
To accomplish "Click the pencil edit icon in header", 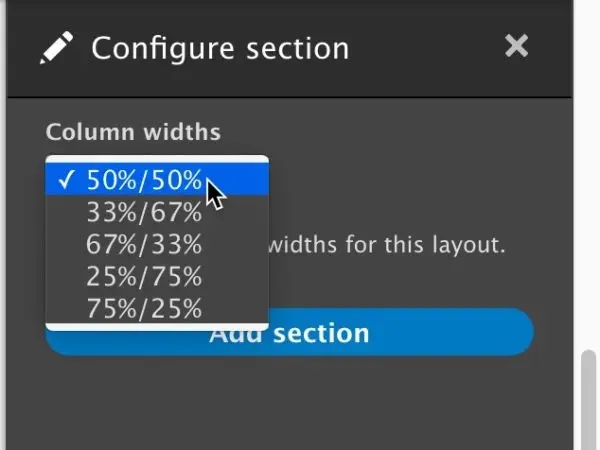I will (x=57, y=47).
